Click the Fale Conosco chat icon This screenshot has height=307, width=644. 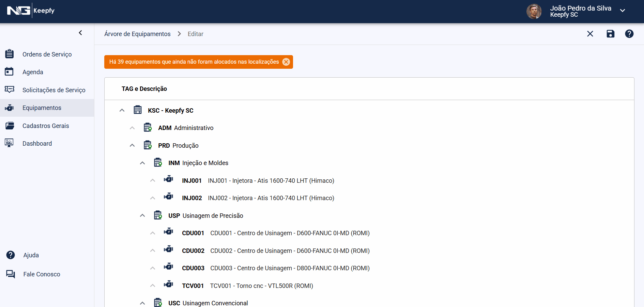pyautogui.click(x=11, y=274)
